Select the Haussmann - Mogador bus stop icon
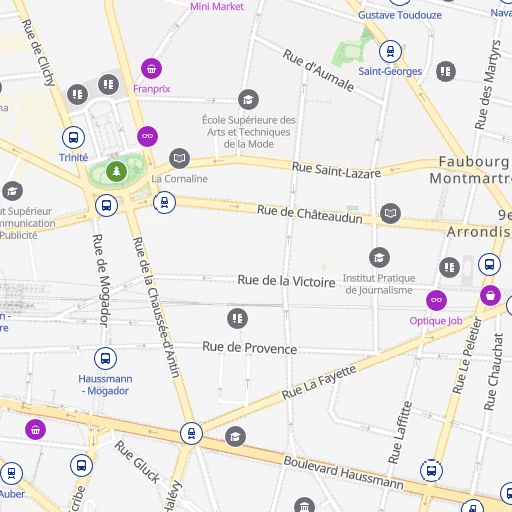The width and height of the screenshot is (512, 512). tap(105, 358)
